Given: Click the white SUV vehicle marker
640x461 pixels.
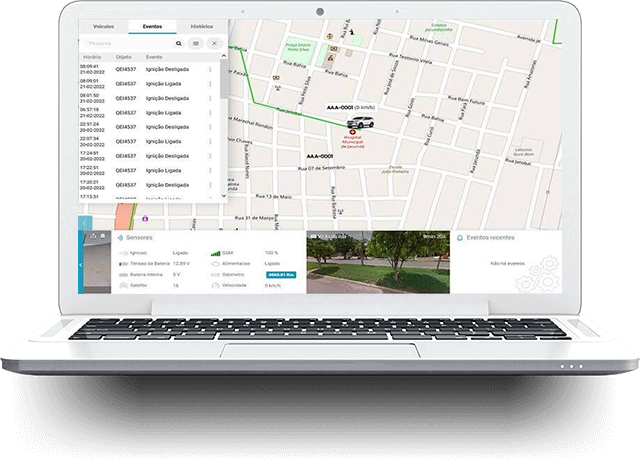Looking at the screenshot, I should click(362, 120).
